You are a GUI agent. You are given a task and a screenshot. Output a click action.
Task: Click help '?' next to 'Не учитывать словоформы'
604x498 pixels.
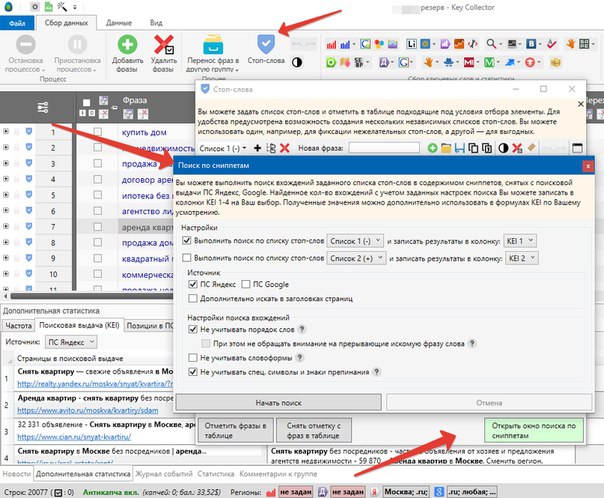[299, 358]
